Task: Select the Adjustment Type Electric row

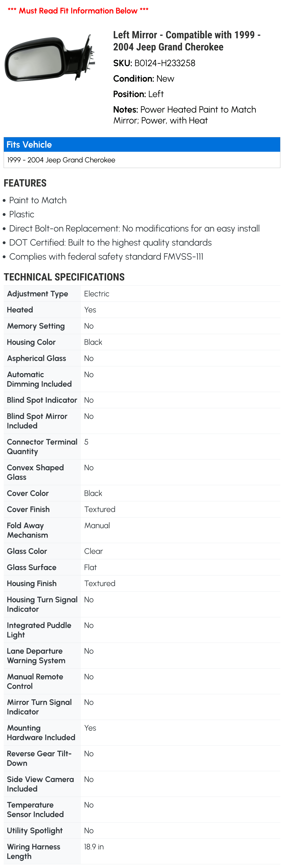Action: point(142,294)
